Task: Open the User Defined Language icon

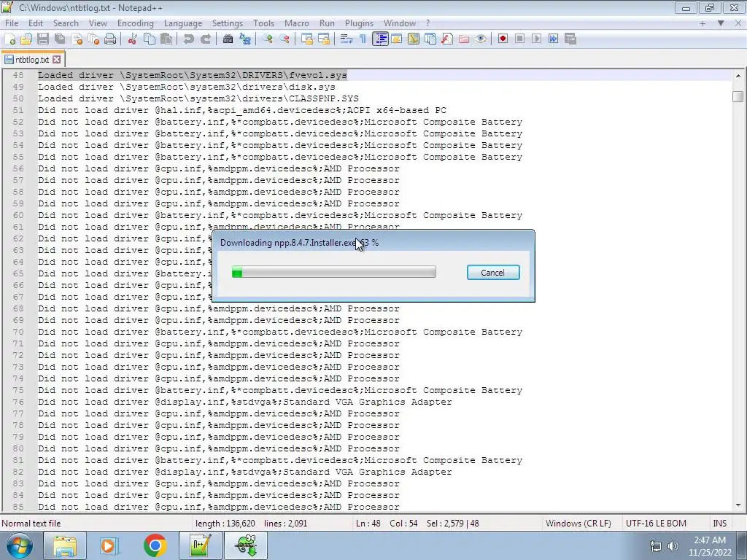Action: 396,39
